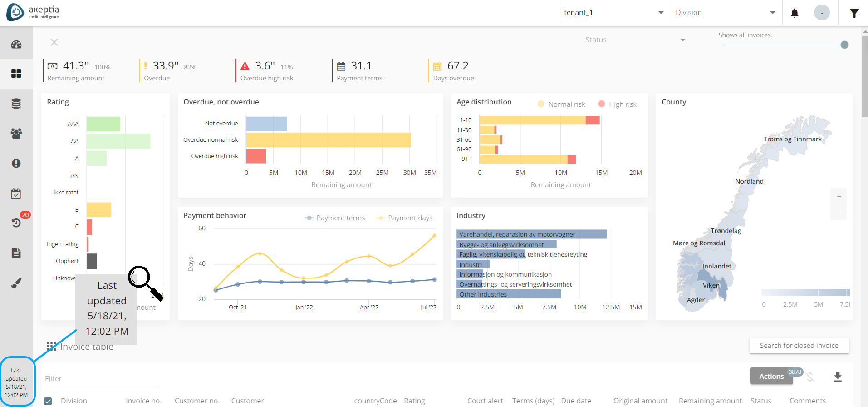Open the user avatar menu
The width and height of the screenshot is (868, 407).
(822, 13)
